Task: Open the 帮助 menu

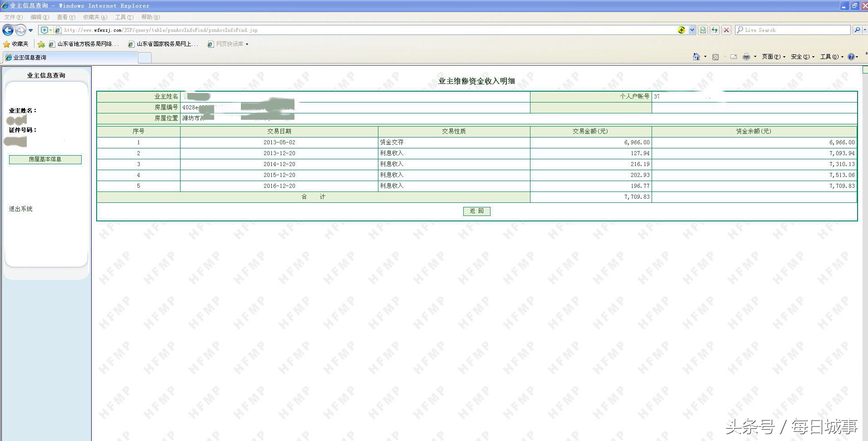Action: pos(150,17)
